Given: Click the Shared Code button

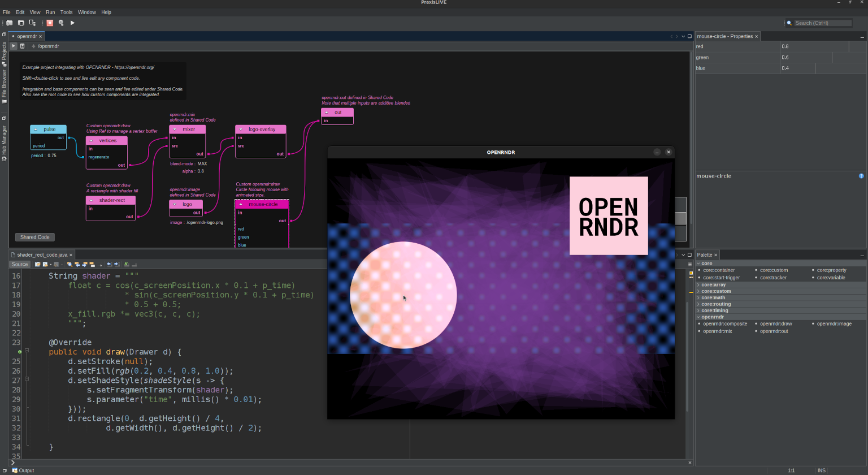Looking at the screenshot, I should coord(35,237).
